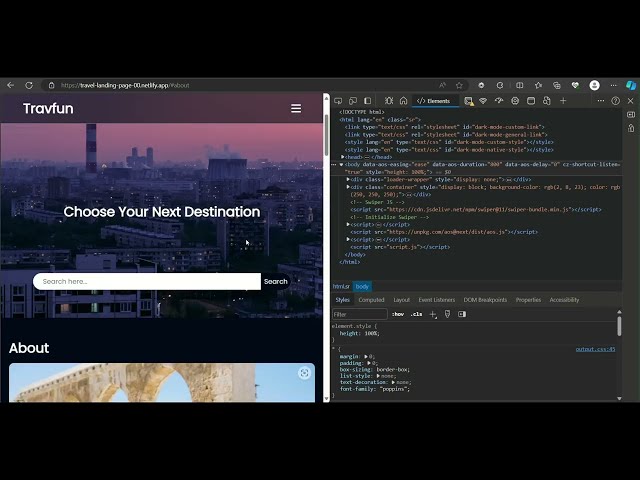The image size is (640, 480).
Task: Open the split screen icon in the browser toolbar
Action: point(520,85)
